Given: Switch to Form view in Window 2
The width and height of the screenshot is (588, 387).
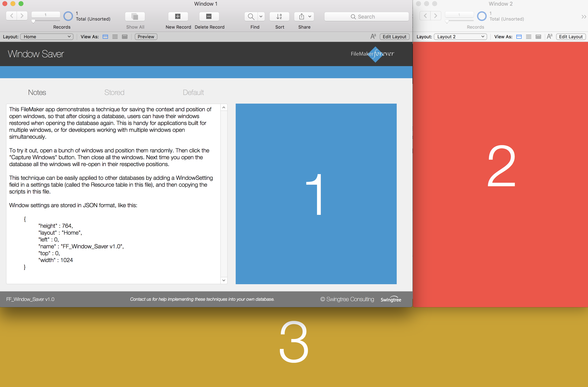Looking at the screenshot, I should 519,37.
